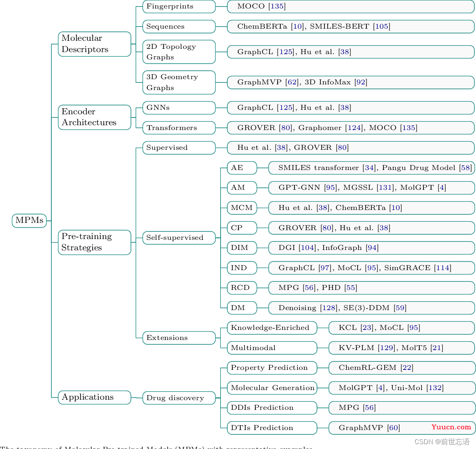Open citation [22] after ChemRL-GEM
The height and width of the screenshot is (449, 476).
point(407,368)
